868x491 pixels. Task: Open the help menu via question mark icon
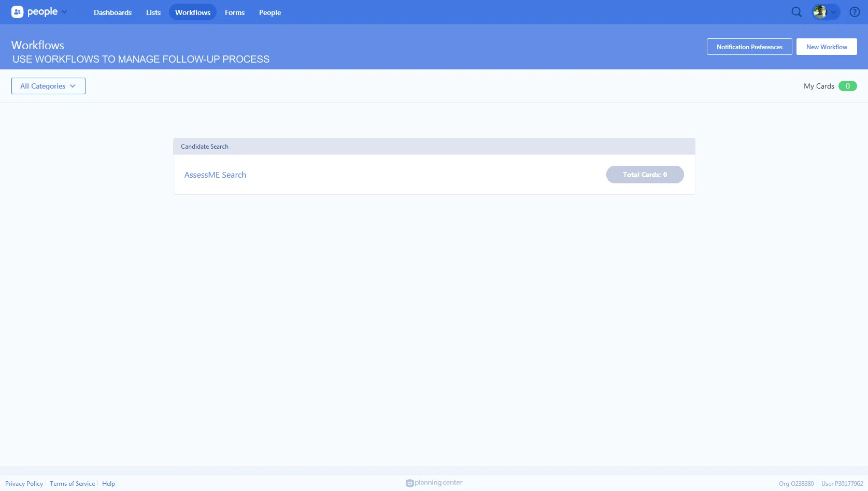(855, 12)
